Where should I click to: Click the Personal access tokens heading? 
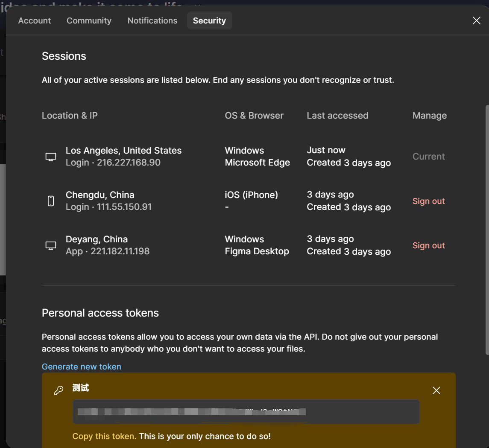[x=100, y=313]
